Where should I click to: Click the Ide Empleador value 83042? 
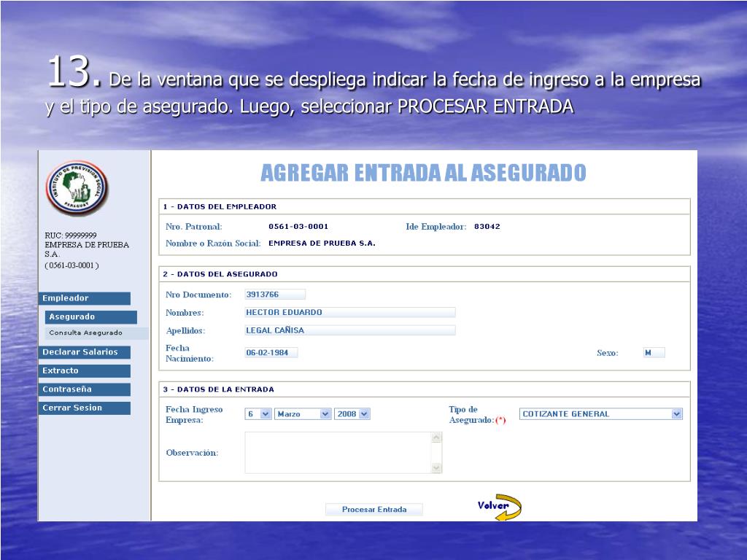click(x=487, y=227)
